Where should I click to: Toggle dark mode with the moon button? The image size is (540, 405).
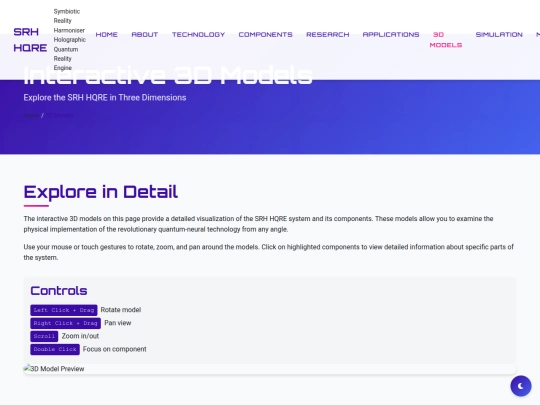pyautogui.click(x=520, y=386)
